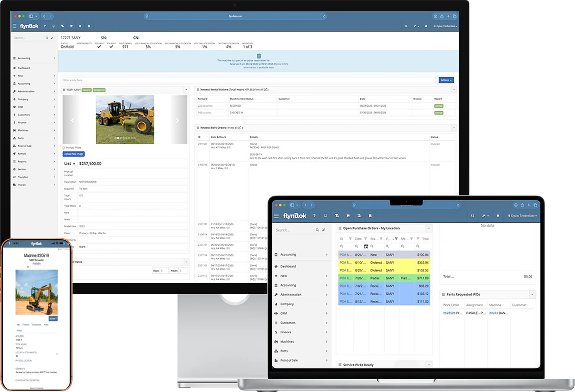Viewport: 575px width, 392px height.
Task: Open the calendar picker in the laptop Date filter
Action: coord(366,247)
